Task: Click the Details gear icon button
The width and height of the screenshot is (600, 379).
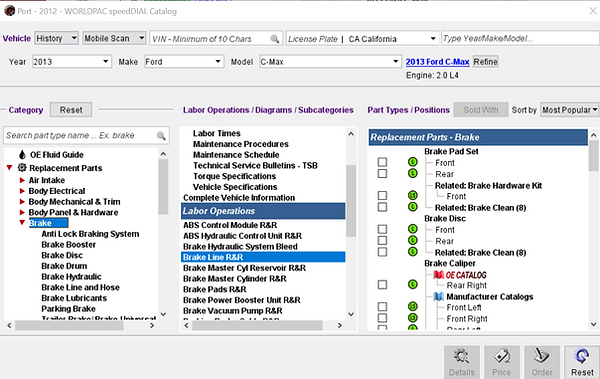Action: (x=461, y=362)
